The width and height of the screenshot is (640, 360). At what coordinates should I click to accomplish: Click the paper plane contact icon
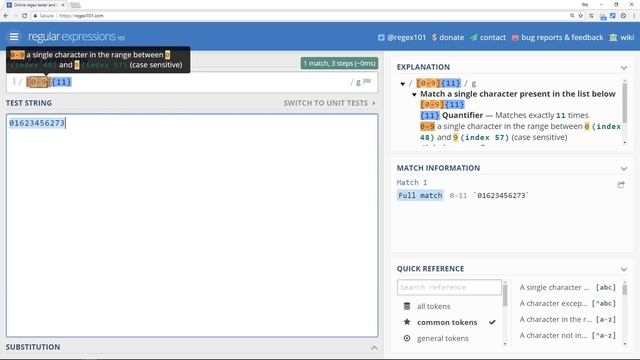pyautogui.click(x=473, y=37)
